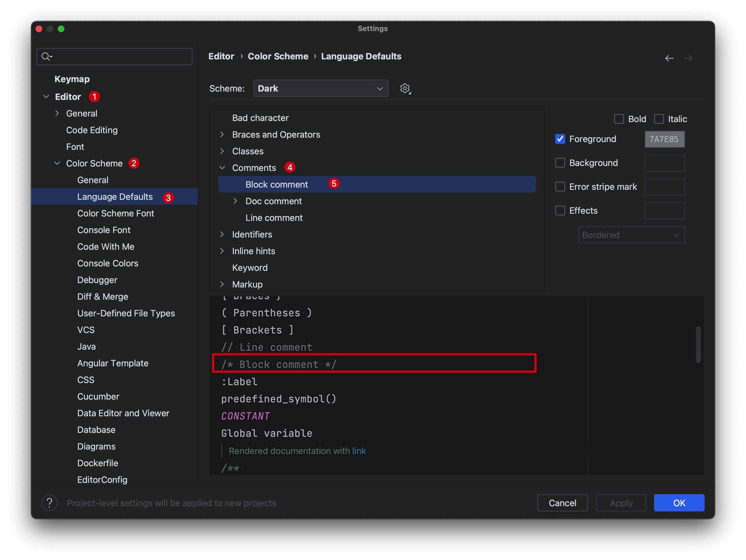Viewport: 746px width, 560px height.
Task: Open CSS color settings
Action: tap(86, 380)
